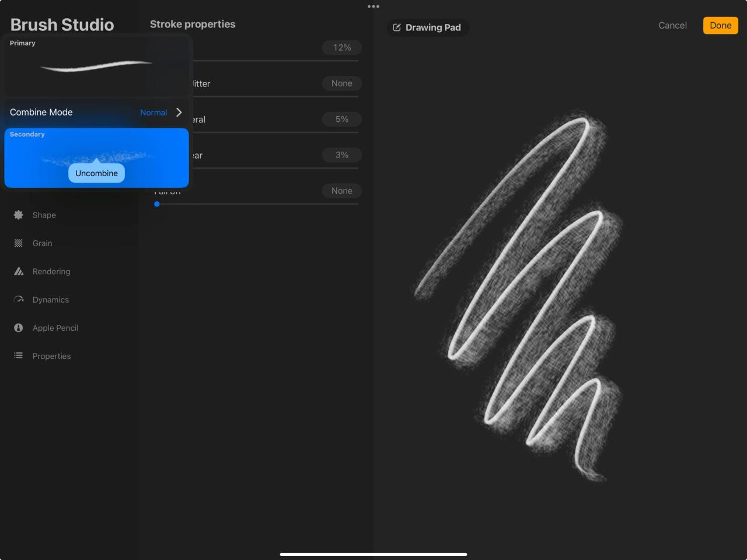Tap the home indicator bar
Image resolution: width=747 pixels, height=560 pixels.
coord(373,554)
